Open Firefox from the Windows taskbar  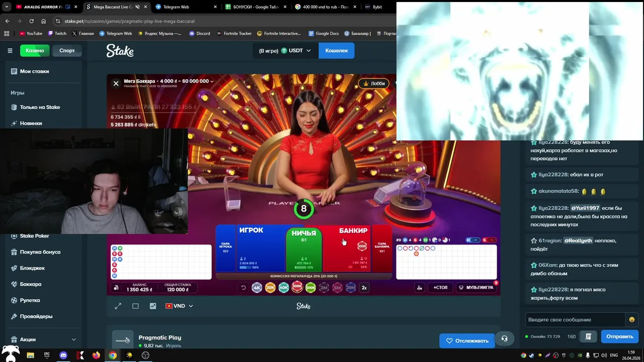click(x=96, y=355)
